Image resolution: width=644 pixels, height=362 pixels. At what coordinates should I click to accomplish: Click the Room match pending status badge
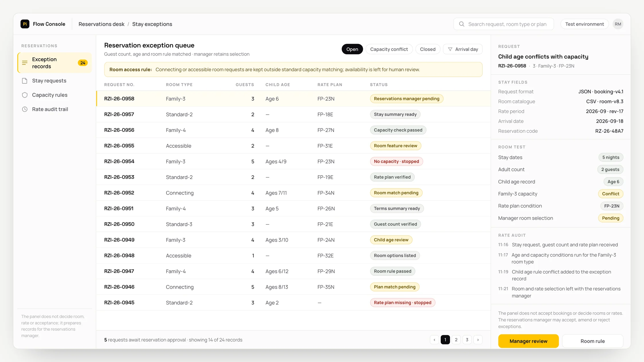pyautogui.click(x=396, y=193)
